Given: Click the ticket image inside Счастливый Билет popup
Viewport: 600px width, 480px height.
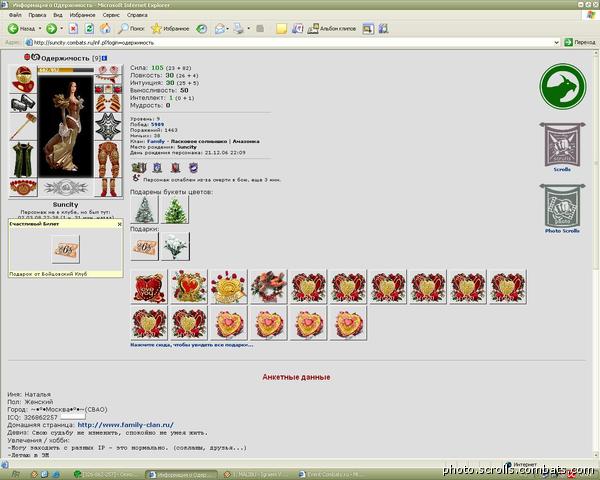Looking at the screenshot, I should tap(65, 249).
